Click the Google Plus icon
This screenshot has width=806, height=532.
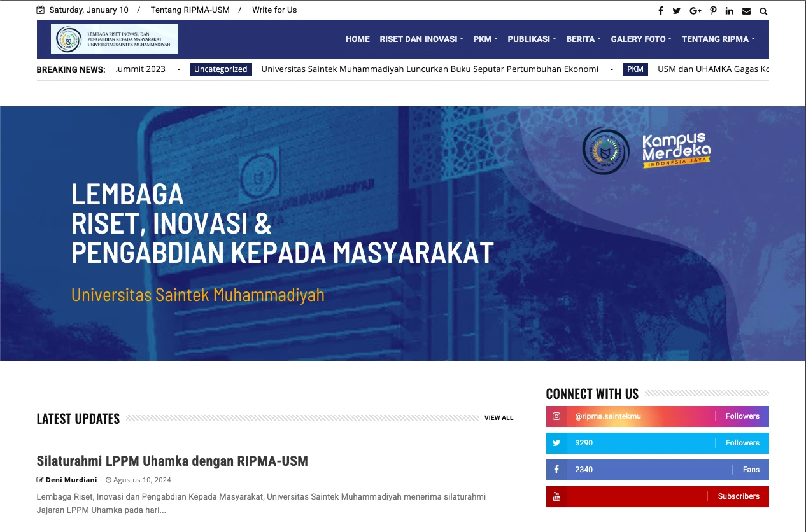coord(695,11)
